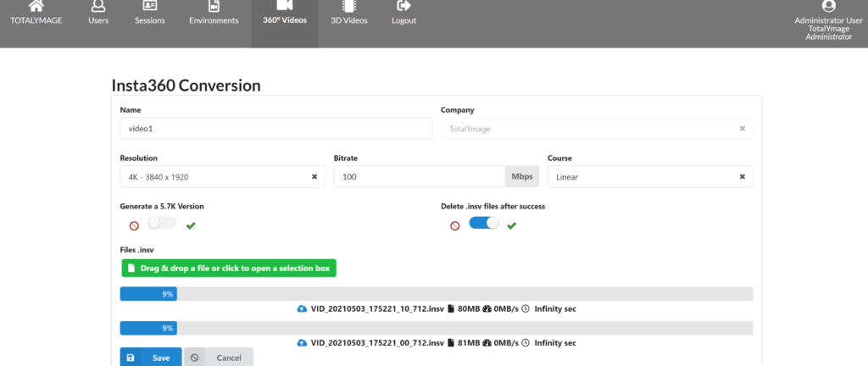Clear the Resolution selection with its x
Viewport: 868px width, 366px height.
(x=314, y=177)
